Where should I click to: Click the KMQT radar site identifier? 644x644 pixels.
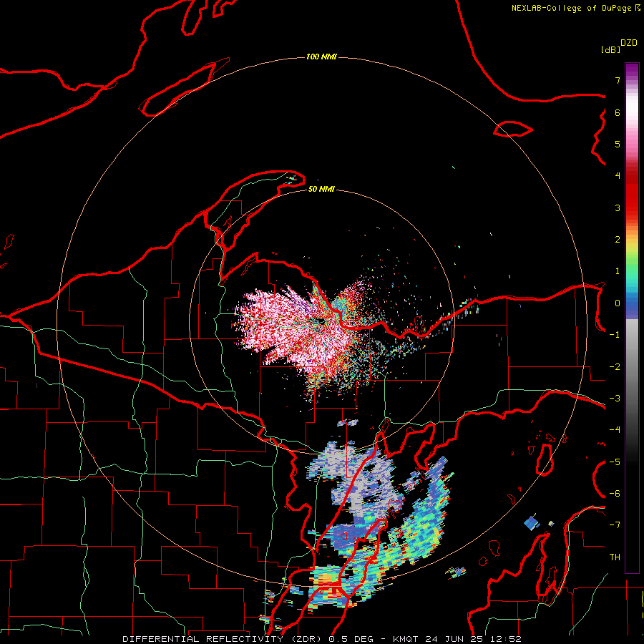click(406, 639)
